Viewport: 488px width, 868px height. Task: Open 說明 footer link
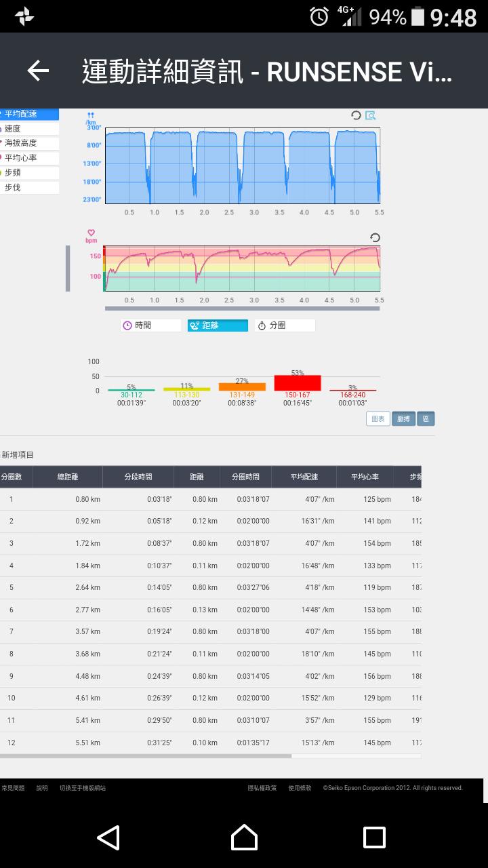[x=42, y=788]
